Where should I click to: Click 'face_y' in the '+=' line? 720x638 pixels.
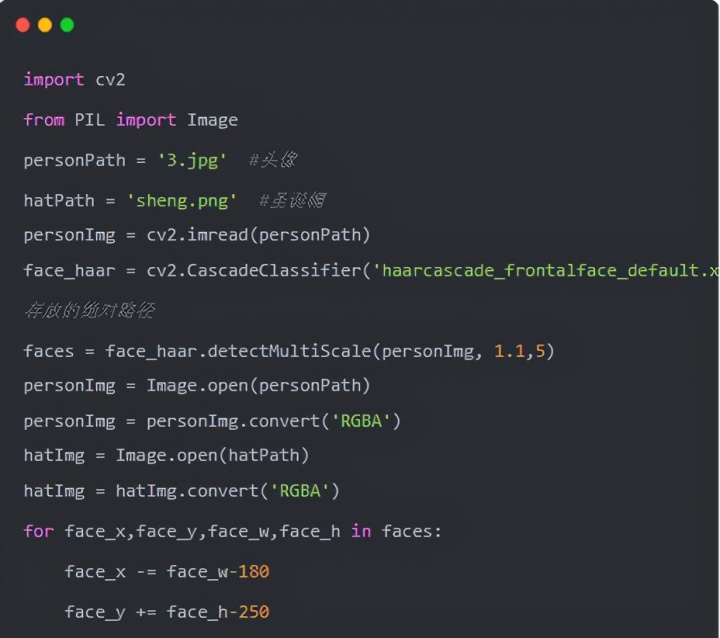pos(95,612)
